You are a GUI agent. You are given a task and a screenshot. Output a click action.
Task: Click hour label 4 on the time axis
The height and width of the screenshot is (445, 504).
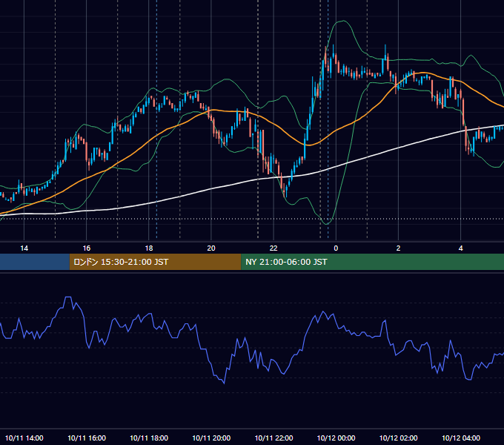pyautogui.click(x=460, y=248)
